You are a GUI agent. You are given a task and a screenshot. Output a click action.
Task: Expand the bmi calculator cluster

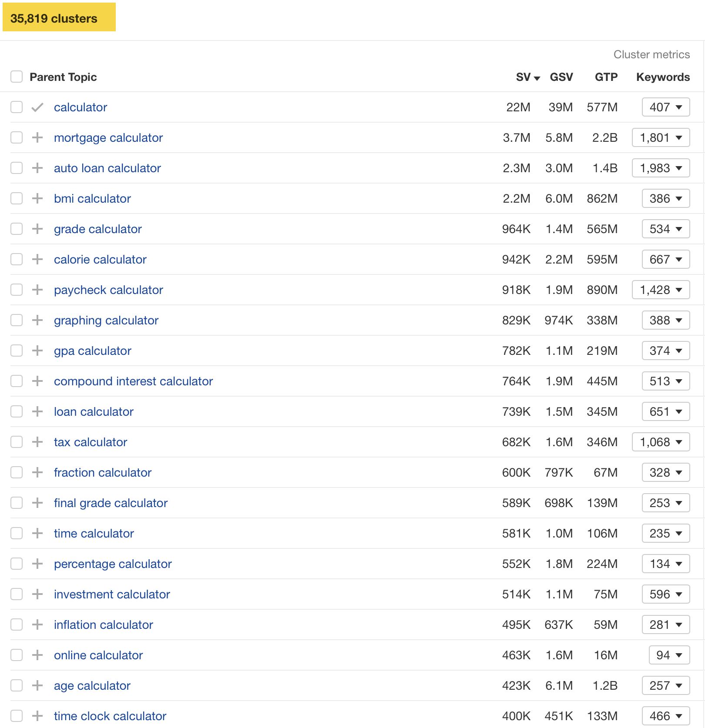(x=38, y=198)
